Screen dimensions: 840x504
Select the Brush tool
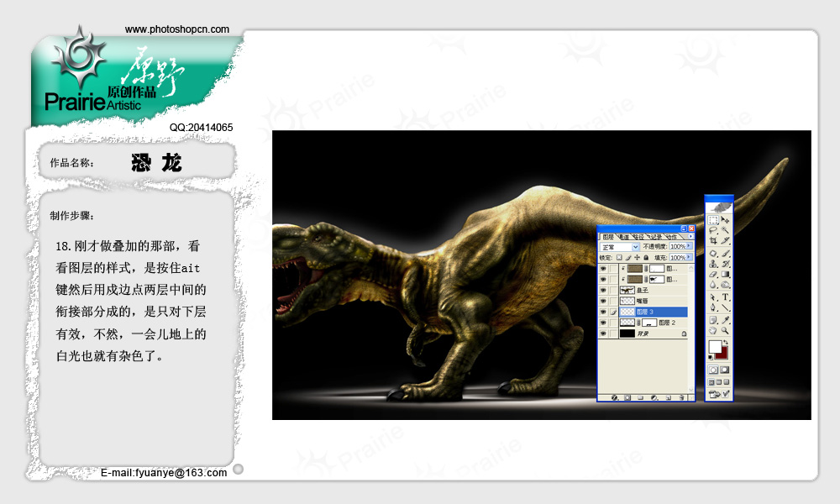click(x=725, y=254)
